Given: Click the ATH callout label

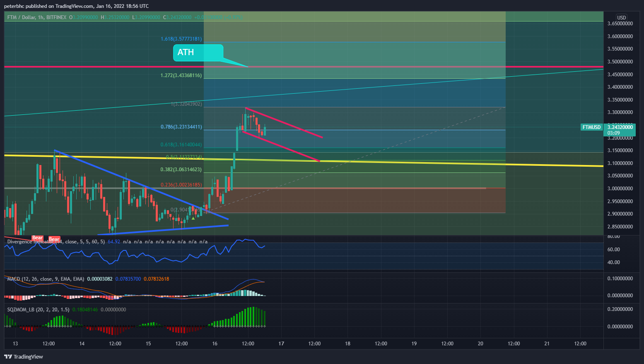Looking at the screenshot, I should pyautogui.click(x=198, y=53).
